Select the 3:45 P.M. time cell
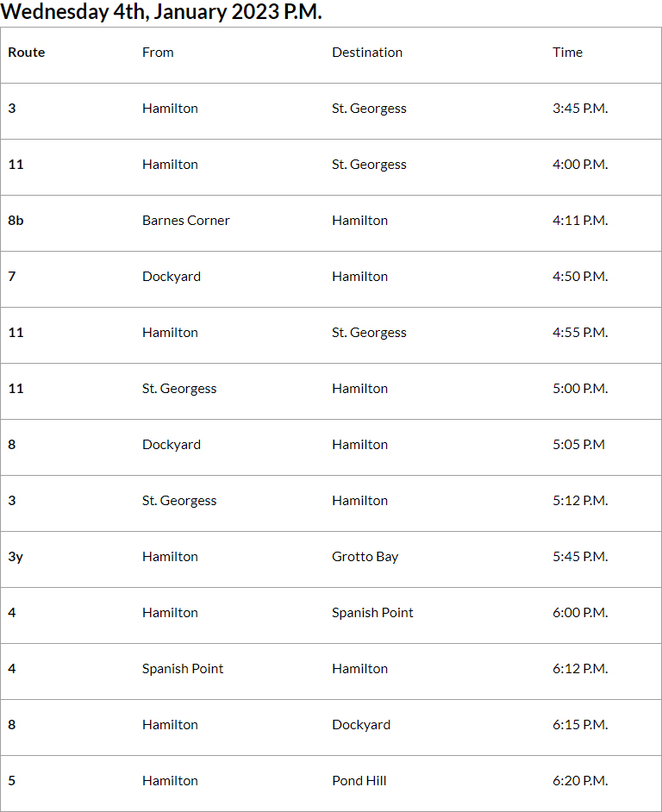The image size is (662, 812). (x=580, y=109)
